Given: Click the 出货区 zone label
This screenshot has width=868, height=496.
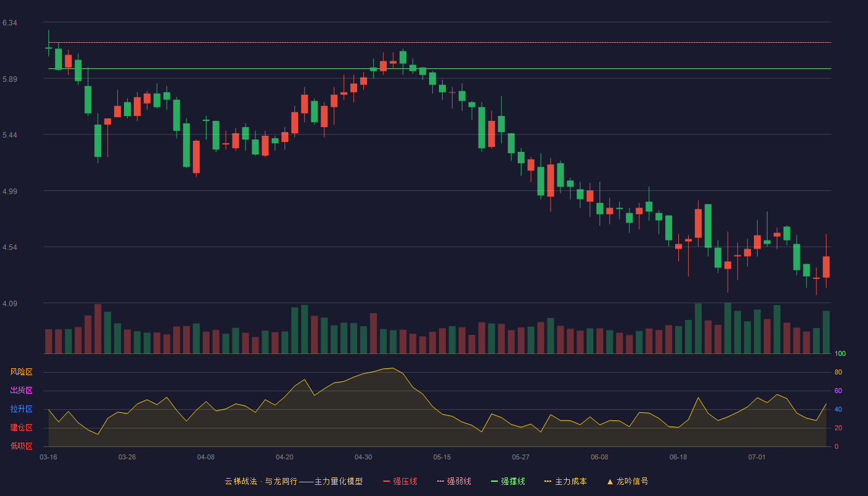Looking at the screenshot, I should (22, 391).
